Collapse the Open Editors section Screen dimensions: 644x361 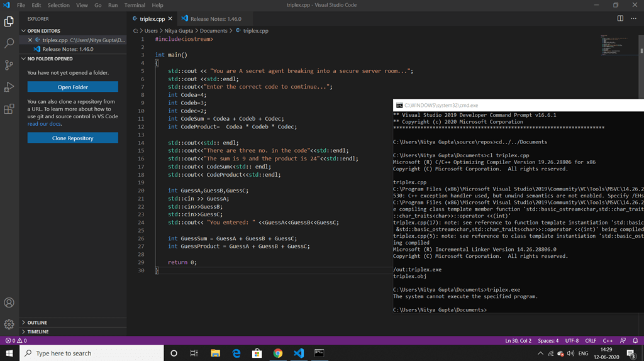coord(43,31)
